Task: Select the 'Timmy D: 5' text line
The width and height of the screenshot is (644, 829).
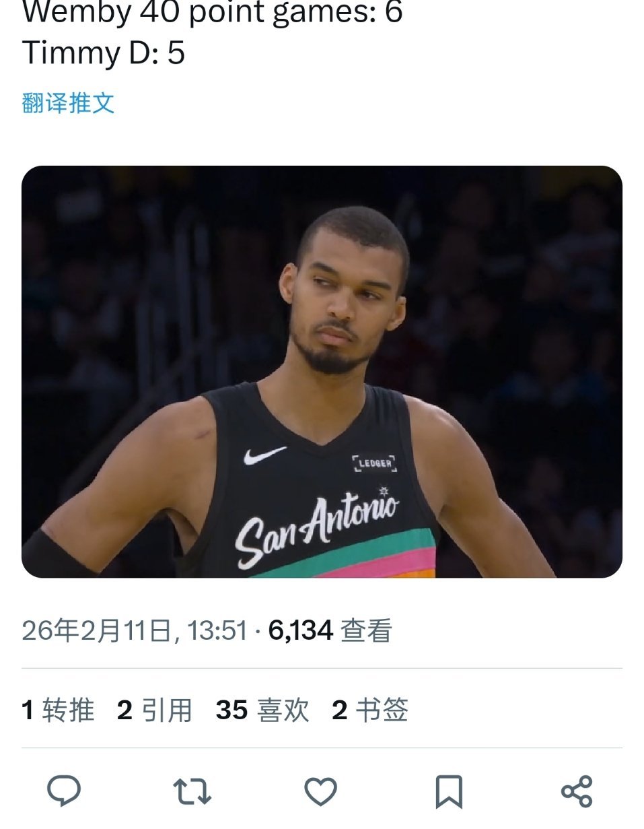Action: click(103, 53)
